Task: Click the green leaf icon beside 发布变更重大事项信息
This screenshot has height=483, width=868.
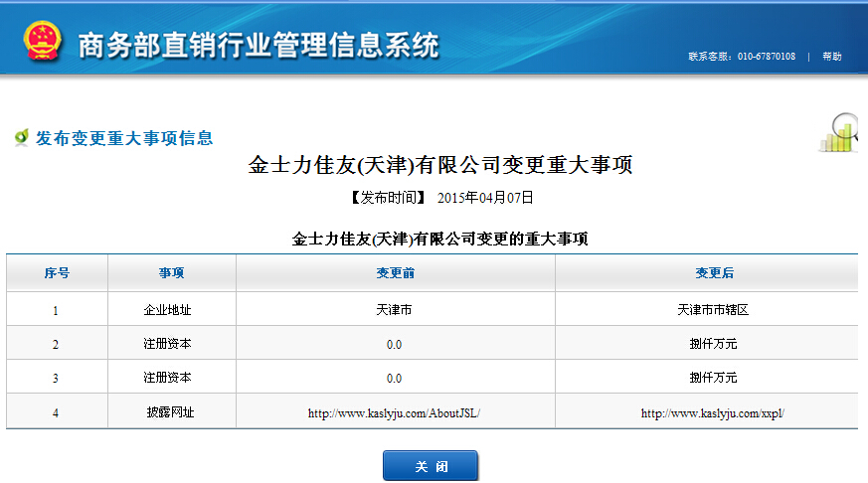Action: 21,138
